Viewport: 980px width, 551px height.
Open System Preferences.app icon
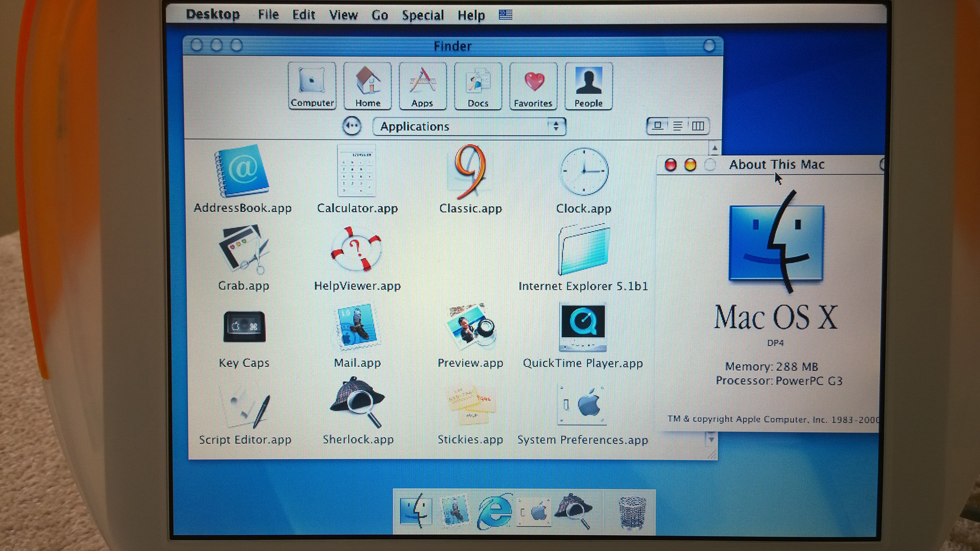pyautogui.click(x=582, y=405)
